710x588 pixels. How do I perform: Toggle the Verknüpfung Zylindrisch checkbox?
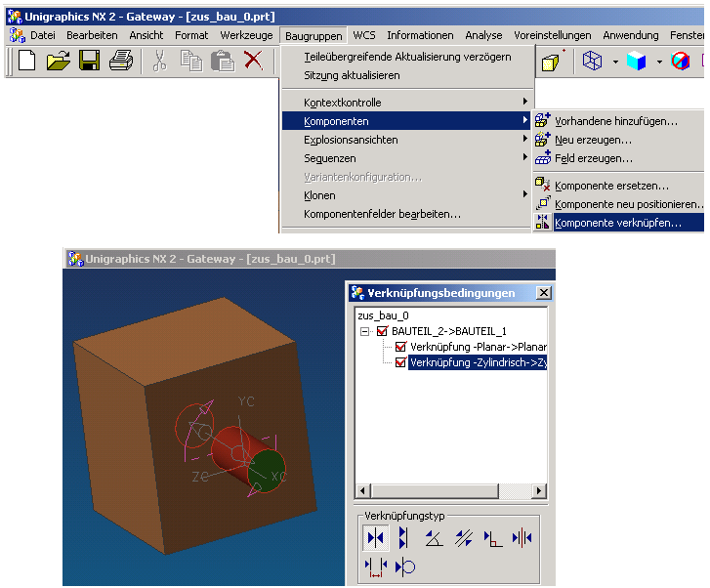point(400,362)
